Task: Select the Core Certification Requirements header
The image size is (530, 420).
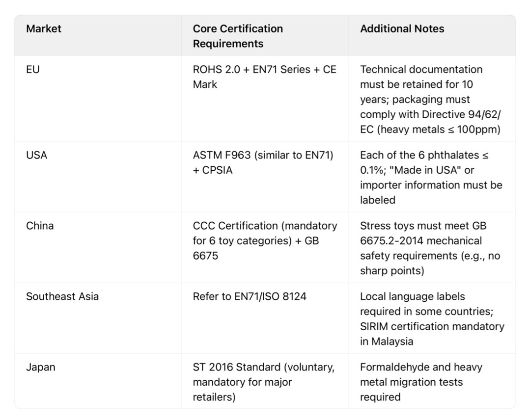Action: (238, 36)
